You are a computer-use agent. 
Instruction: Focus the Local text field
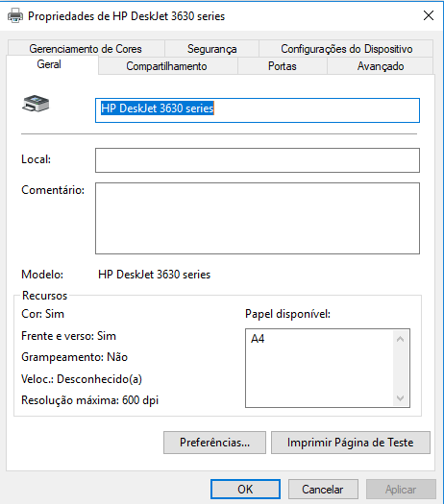pyautogui.click(x=258, y=160)
